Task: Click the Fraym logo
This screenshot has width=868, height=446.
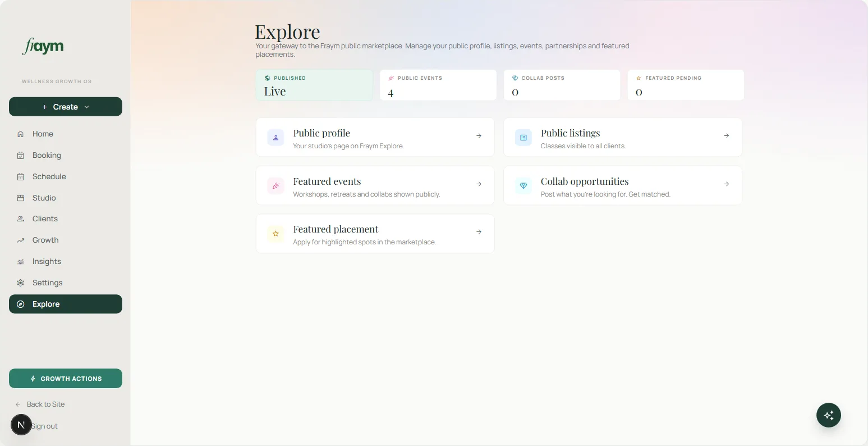Action: tap(43, 46)
